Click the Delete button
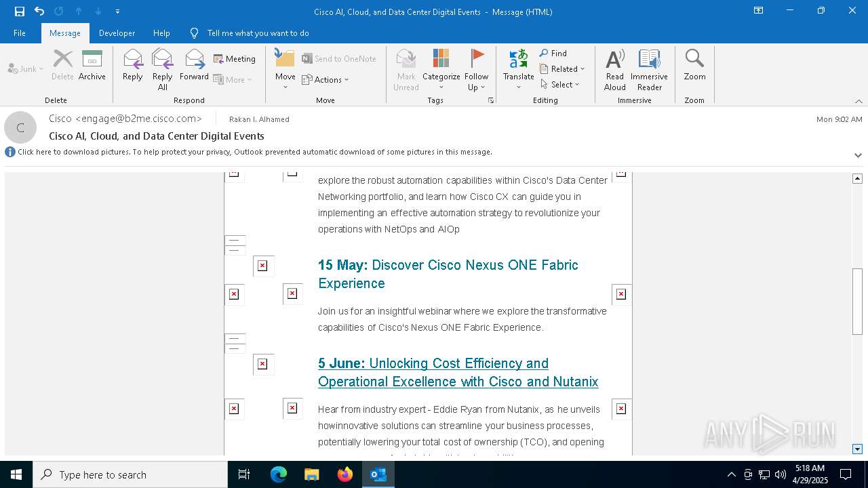This screenshot has width=868, height=488. coord(62,65)
